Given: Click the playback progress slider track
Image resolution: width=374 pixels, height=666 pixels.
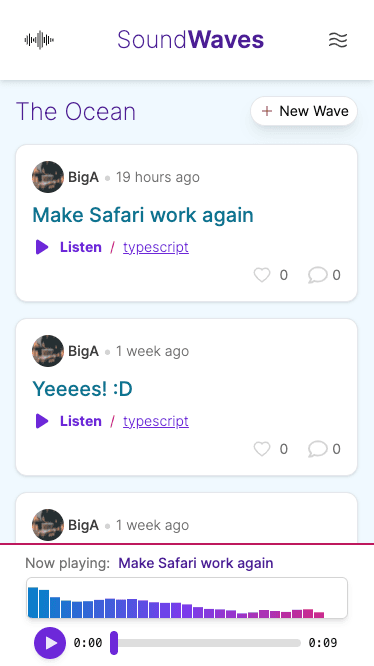Looking at the screenshot, I should click(x=206, y=643).
